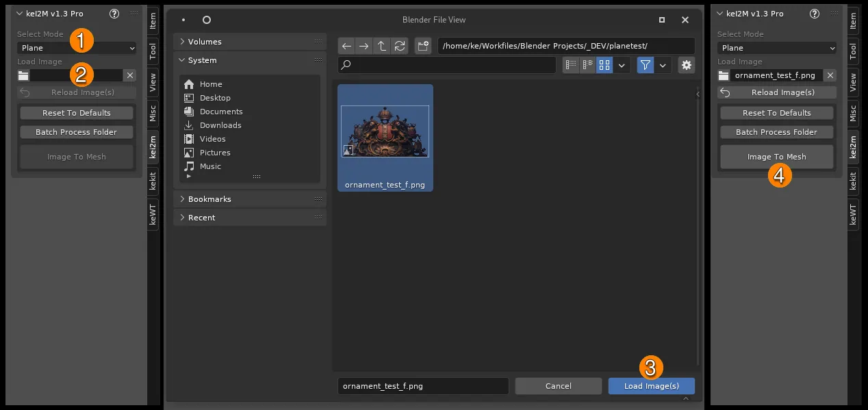Go back to the previous folder
This screenshot has height=410, width=868.
pyautogui.click(x=347, y=47)
